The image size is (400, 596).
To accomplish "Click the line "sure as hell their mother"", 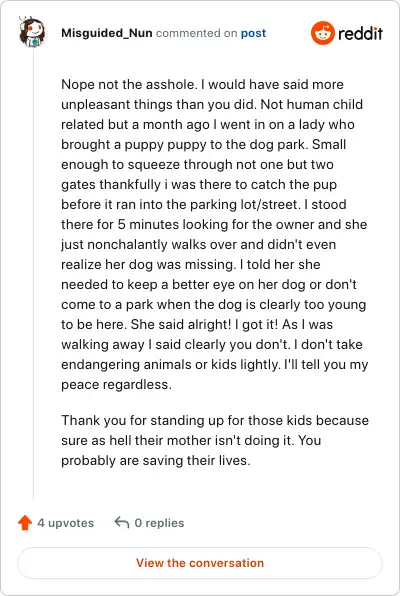I will 191,440.
